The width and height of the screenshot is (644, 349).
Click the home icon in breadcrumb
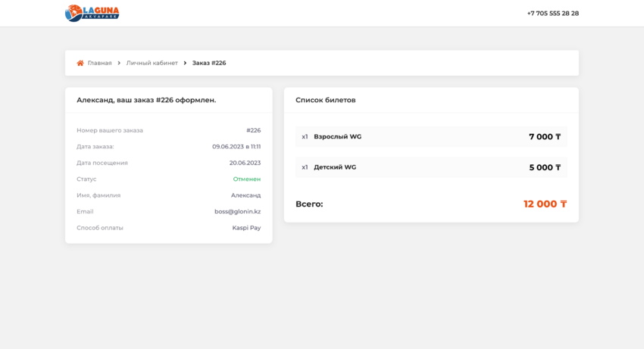coord(80,63)
